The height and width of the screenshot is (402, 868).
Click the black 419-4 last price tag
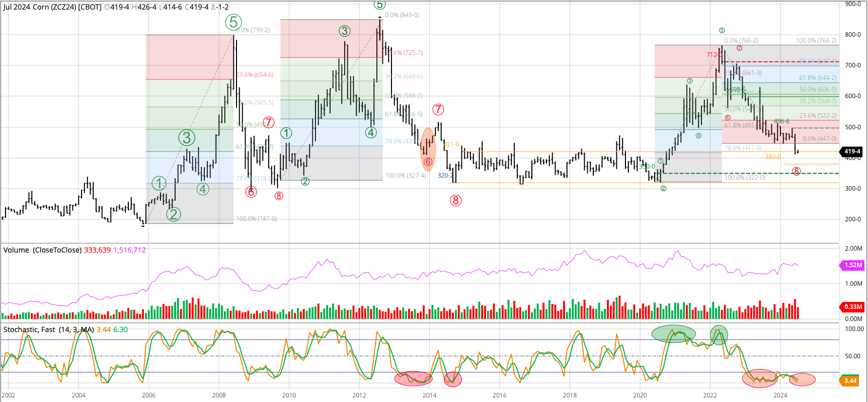click(852, 151)
